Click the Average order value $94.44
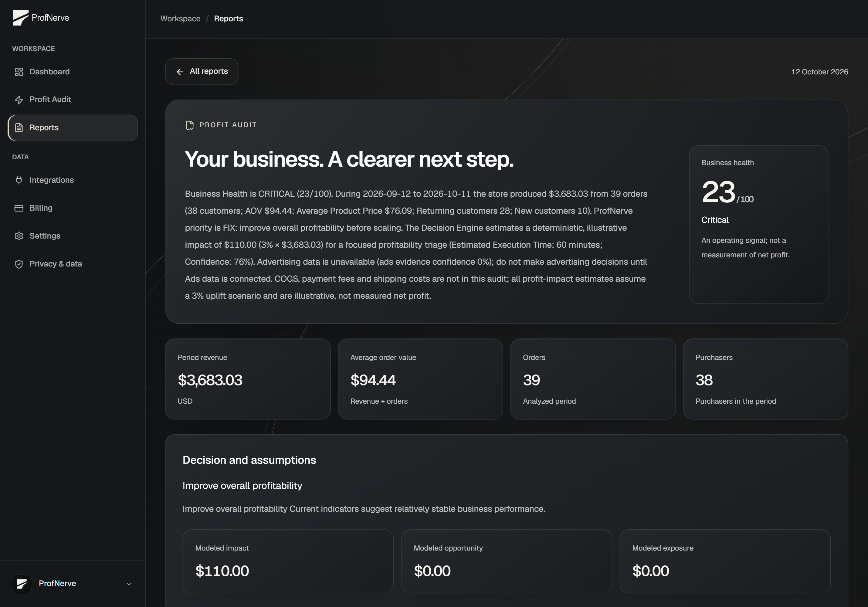The image size is (868, 607). pos(373,380)
